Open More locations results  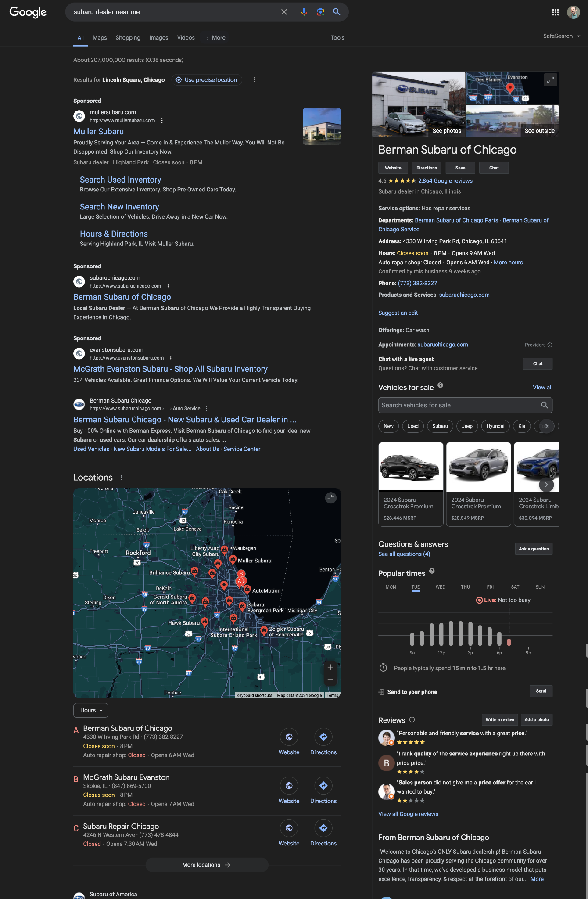click(207, 865)
